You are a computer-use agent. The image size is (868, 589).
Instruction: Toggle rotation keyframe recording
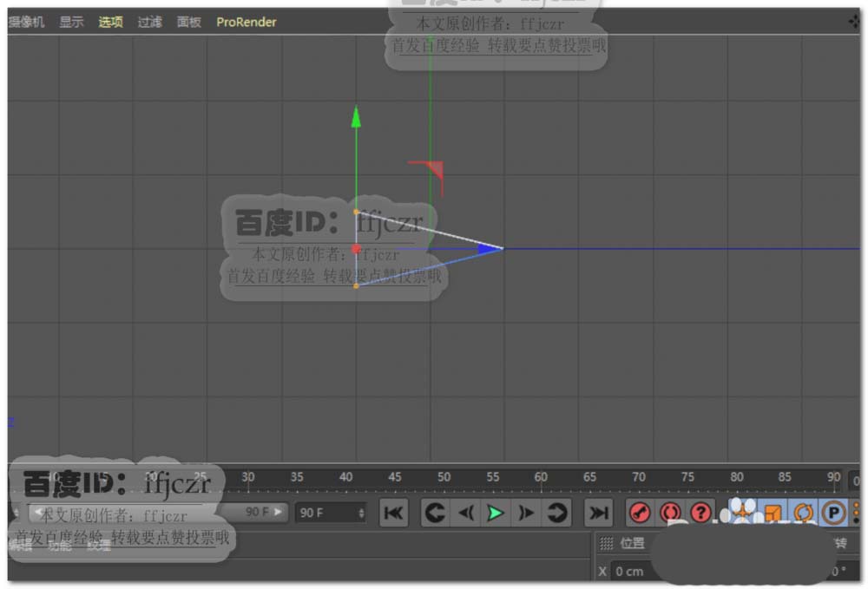pos(803,513)
